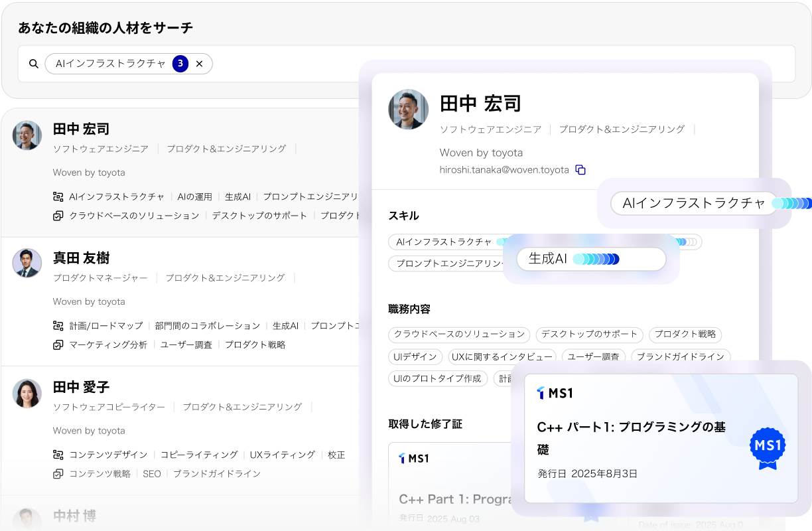Screen dimensions: 812x531
Task: Click the job duties icon beside コンテンツ戦略
Action: (x=58, y=474)
